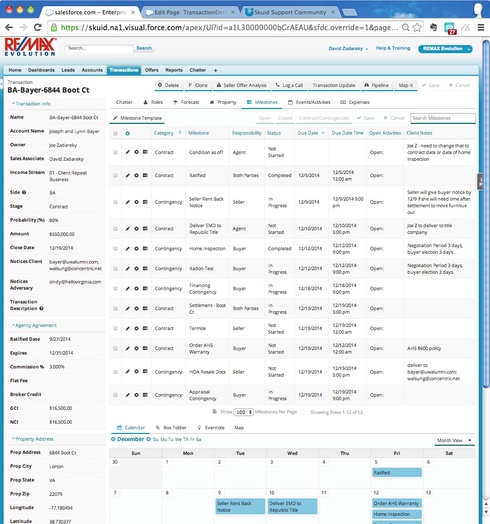Open the list icon in Seller Rent Back Notice row
490x524 pixels.
[x=145, y=202]
